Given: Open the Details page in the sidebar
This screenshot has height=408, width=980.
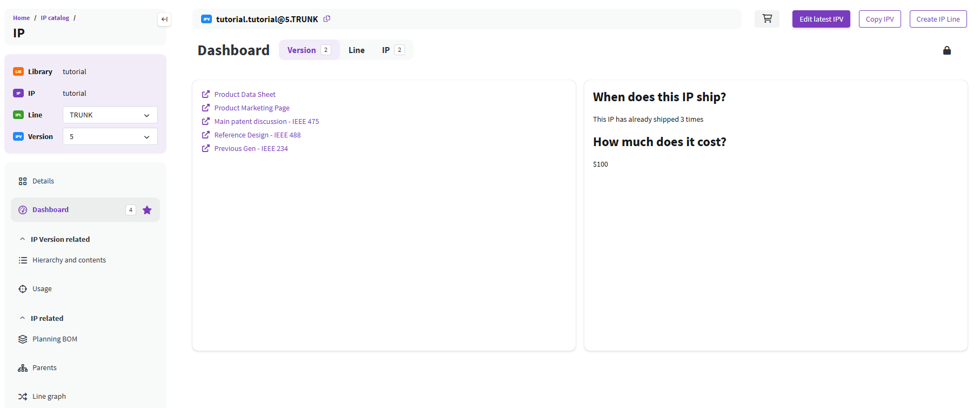Looking at the screenshot, I should 43,181.
